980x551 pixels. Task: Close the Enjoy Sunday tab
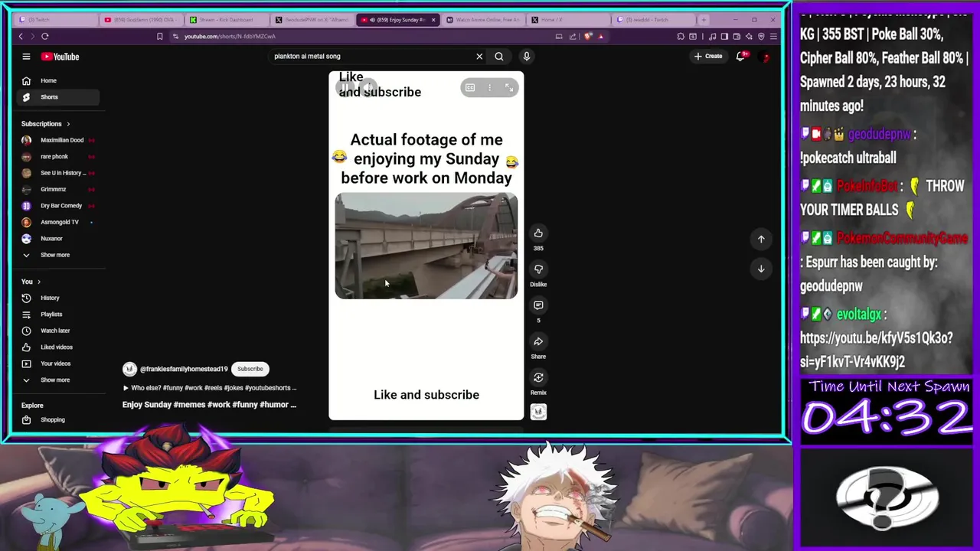pos(433,19)
